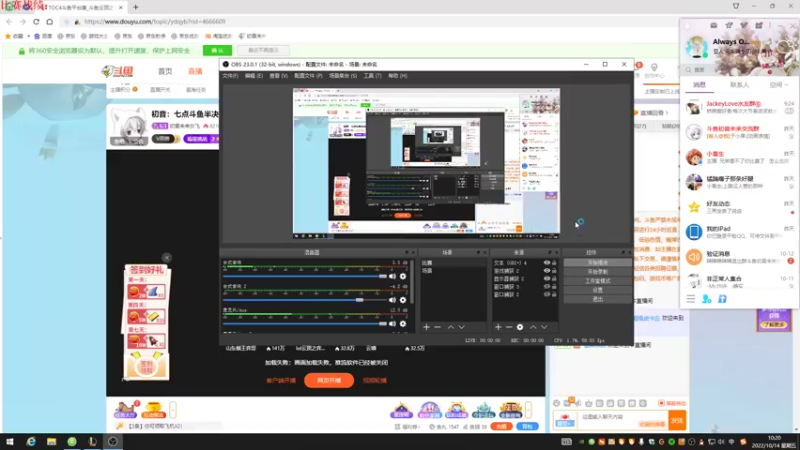Image resolution: width=800 pixels, height=450 pixels.
Task: Mute the first mixer audio channel
Action: (392, 276)
